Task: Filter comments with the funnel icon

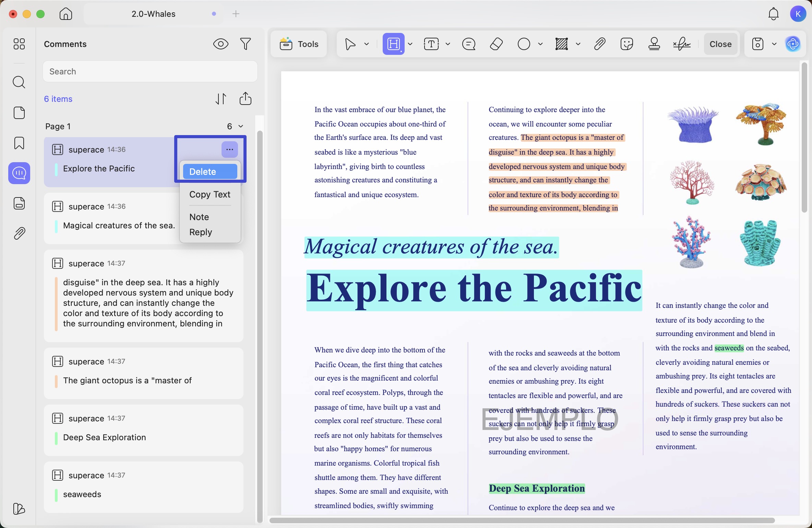Action: click(x=246, y=44)
